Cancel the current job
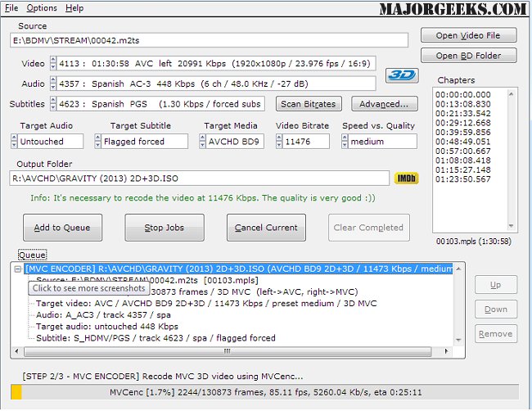The width and height of the screenshot is (532, 411). (x=266, y=228)
